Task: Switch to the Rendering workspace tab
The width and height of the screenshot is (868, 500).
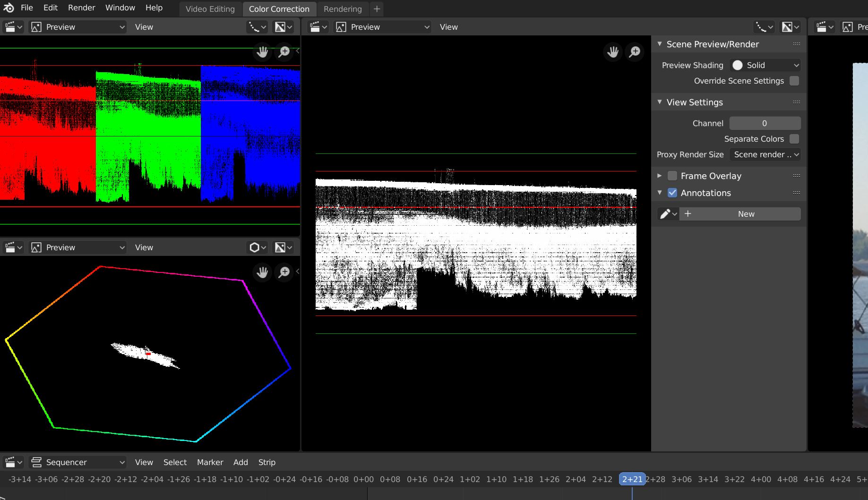Action: click(343, 9)
